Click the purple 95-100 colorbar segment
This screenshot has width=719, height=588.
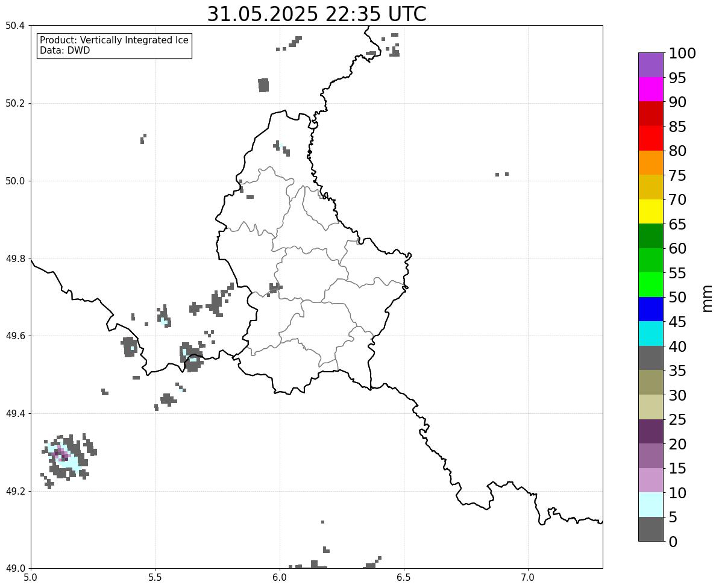[x=651, y=65]
